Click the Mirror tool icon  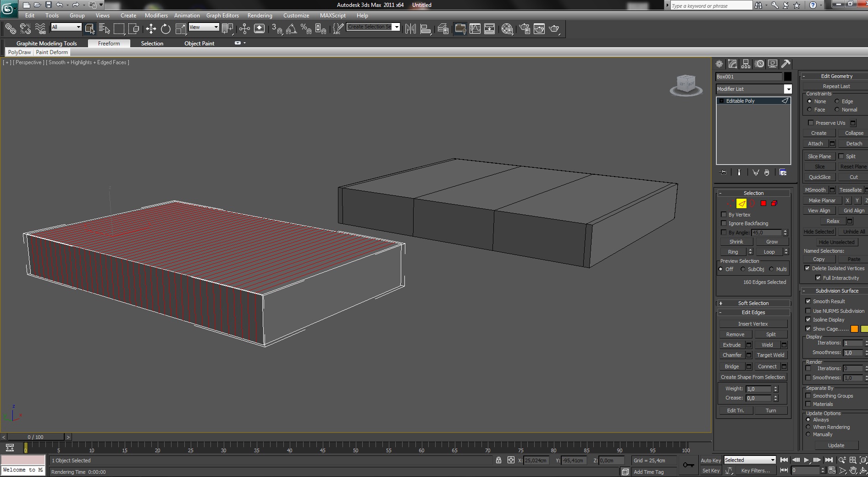pos(410,29)
